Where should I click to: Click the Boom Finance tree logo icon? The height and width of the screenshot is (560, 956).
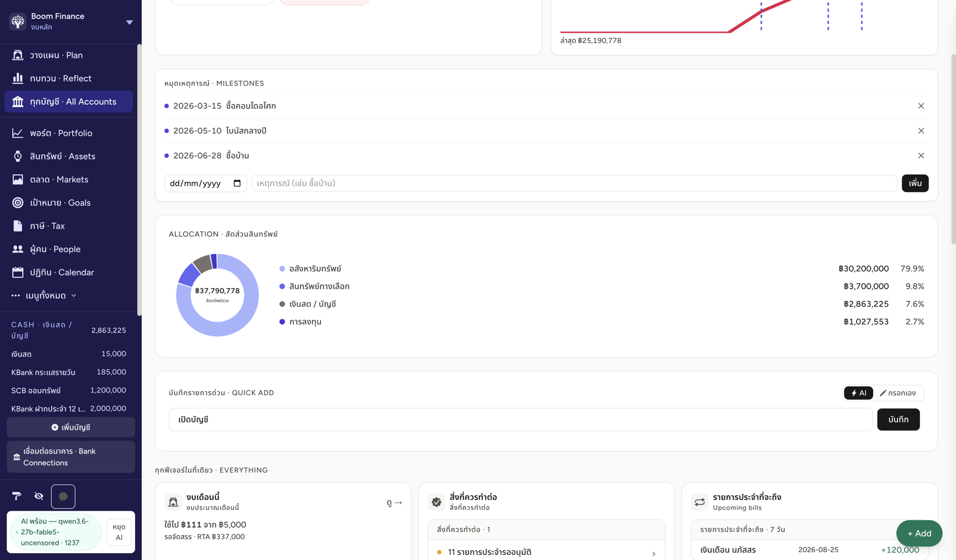(x=18, y=22)
